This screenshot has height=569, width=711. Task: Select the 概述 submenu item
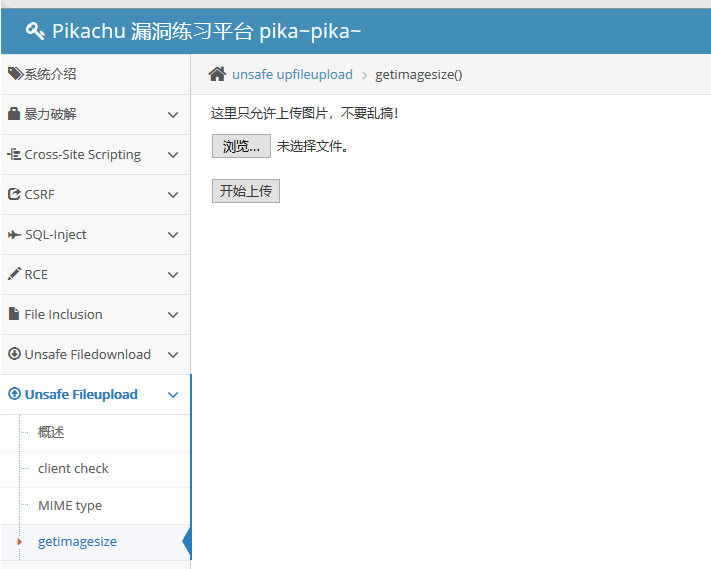tap(51, 432)
